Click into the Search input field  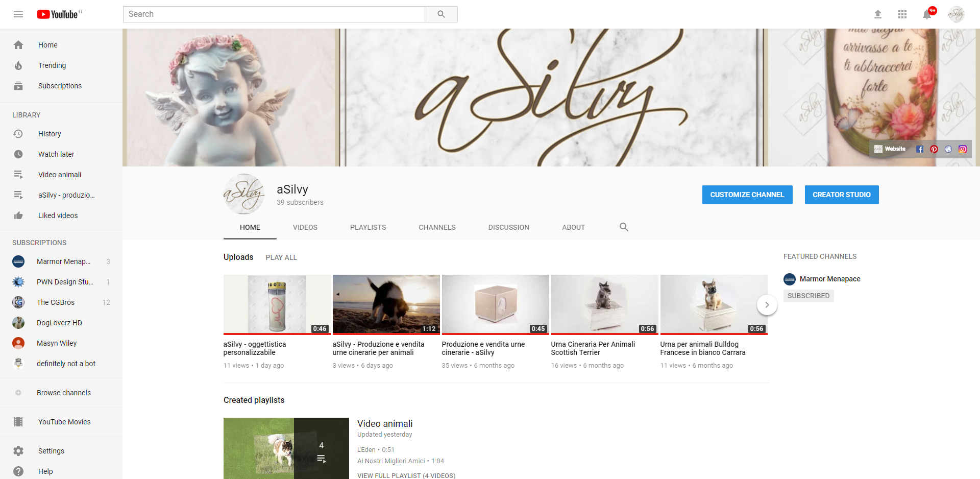(x=274, y=14)
